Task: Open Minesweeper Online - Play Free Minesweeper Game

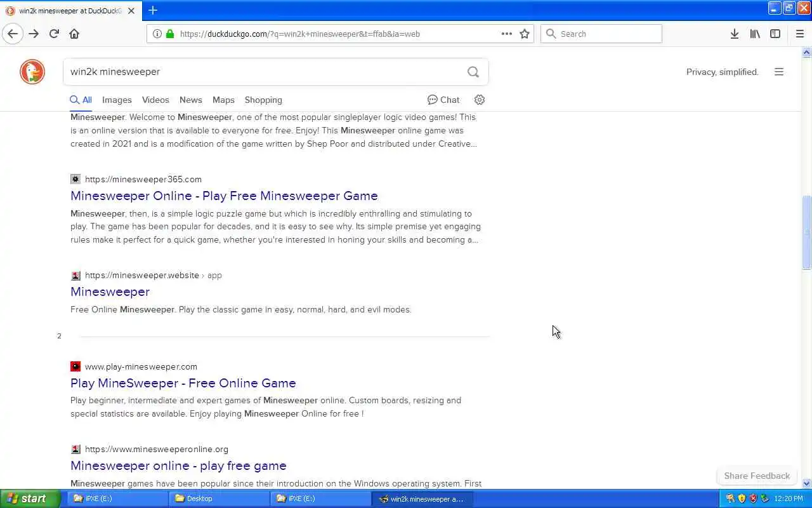Action: [224, 196]
